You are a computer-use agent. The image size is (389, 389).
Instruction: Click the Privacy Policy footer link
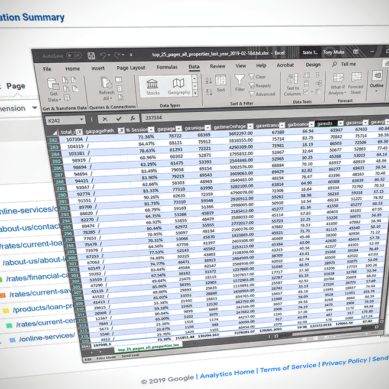coord(344,362)
